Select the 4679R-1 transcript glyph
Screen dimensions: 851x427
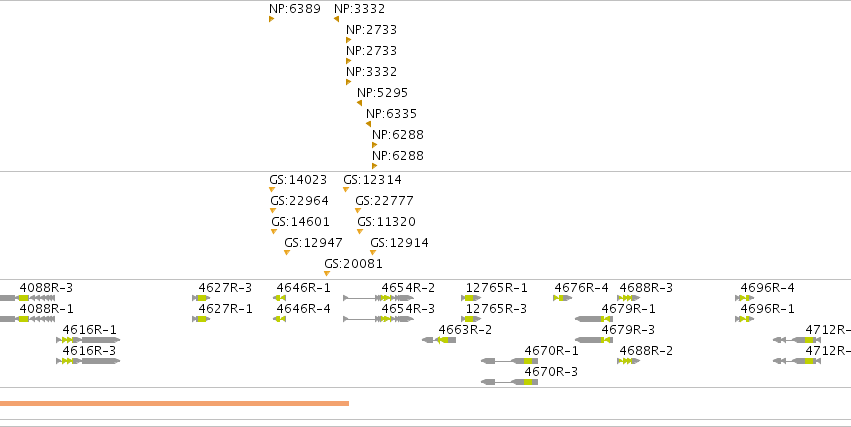(594, 319)
